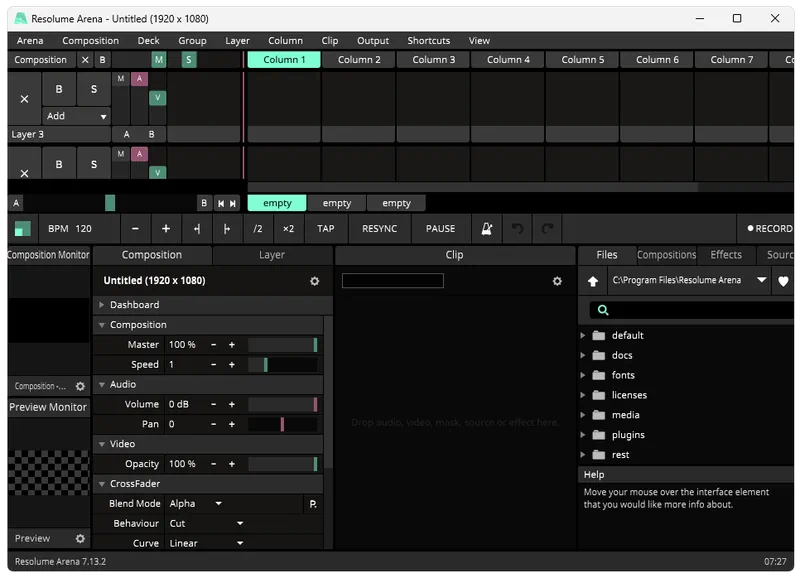This screenshot has height=578, width=800.
Task: Open Composition monitor gear settings
Action: tap(80, 386)
